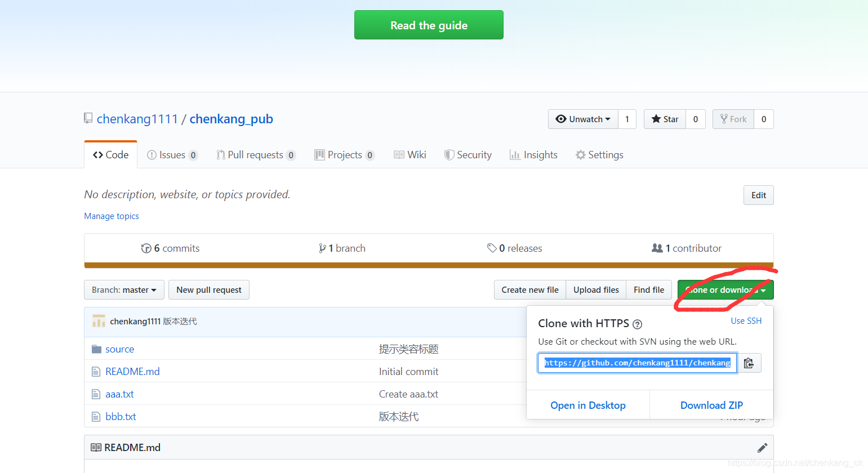Edit the README with the pencil icon

coord(762,448)
